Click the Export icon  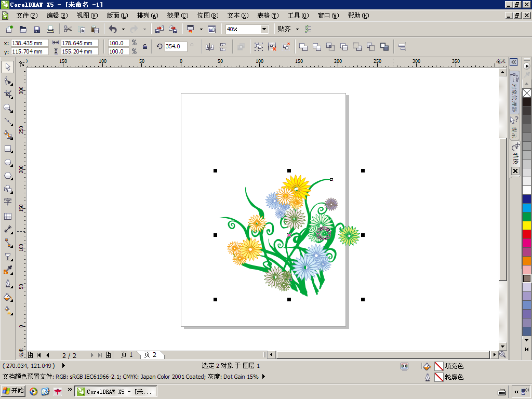[x=173, y=29]
